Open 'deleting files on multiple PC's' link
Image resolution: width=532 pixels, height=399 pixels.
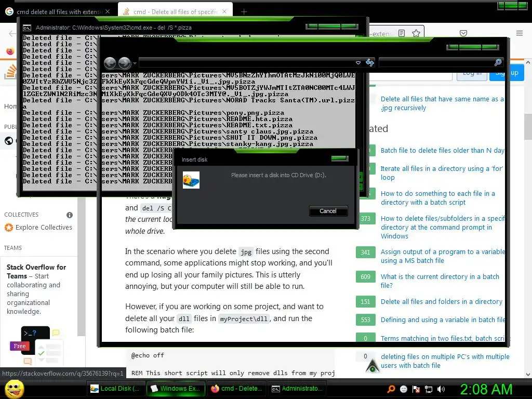click(445, 361)
